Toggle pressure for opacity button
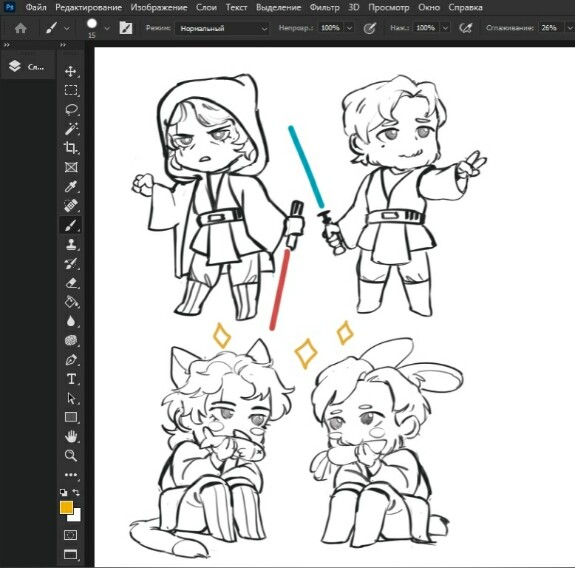This screenshot has width=575, height=568. tap(369, 28)
